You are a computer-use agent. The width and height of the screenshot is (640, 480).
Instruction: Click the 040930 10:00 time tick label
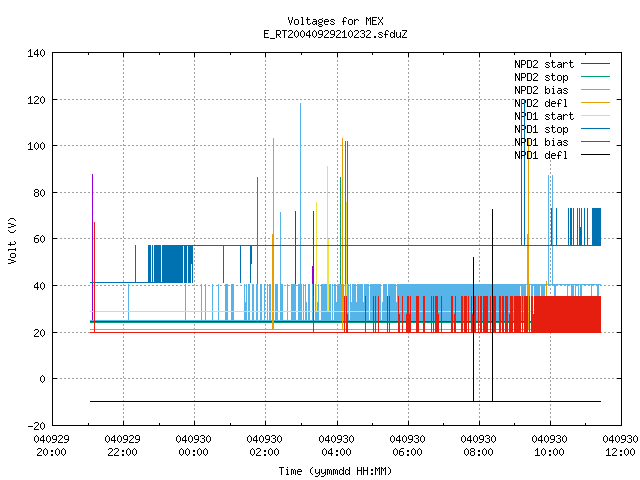(x=549, y=446)
